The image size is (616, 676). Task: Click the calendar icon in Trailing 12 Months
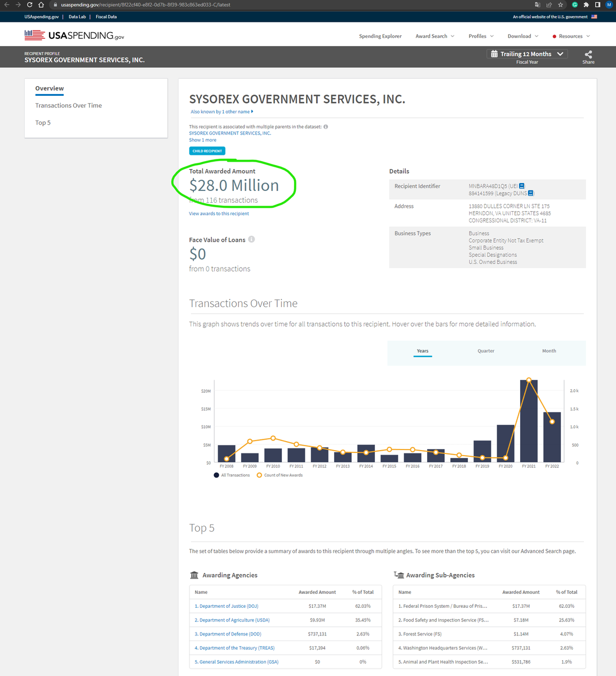point(494,54)
